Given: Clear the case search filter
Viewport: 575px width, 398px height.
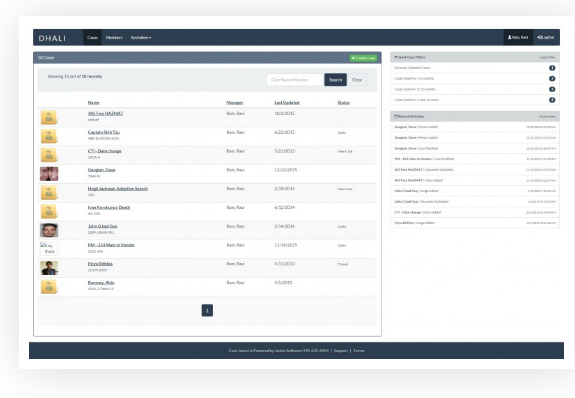Looking at the screenshot, I should coord(357,80).
